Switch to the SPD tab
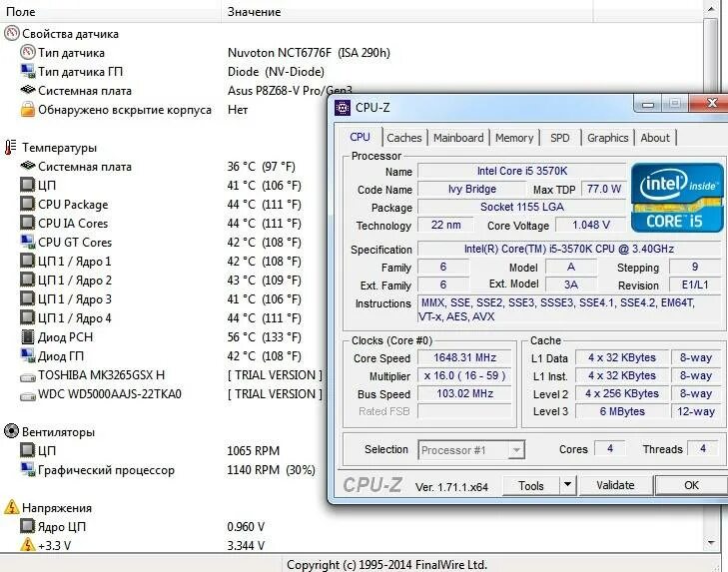Screen dimensions: 728x572 (x=559, y=138)
